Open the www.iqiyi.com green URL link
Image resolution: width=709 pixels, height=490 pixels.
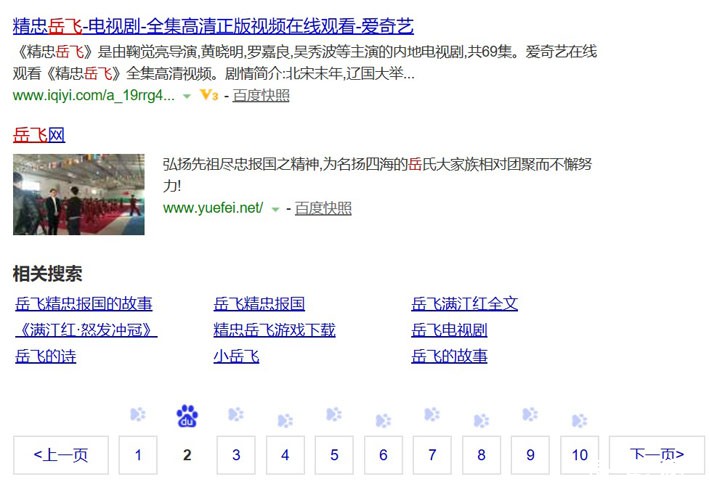94,95
